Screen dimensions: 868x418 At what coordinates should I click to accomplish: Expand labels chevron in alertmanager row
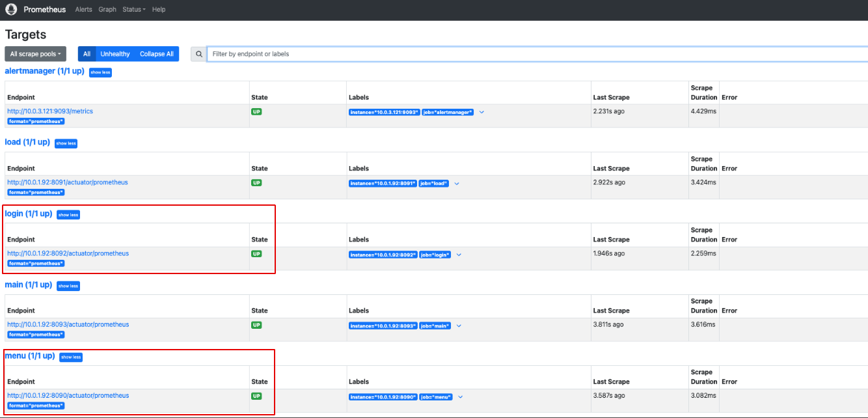click(x=481, y=113)
